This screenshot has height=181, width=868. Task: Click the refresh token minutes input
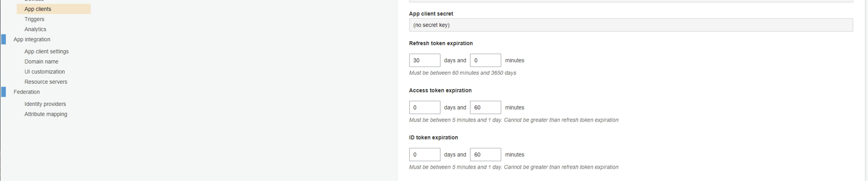pyautogui.click(x=485, y=60)
